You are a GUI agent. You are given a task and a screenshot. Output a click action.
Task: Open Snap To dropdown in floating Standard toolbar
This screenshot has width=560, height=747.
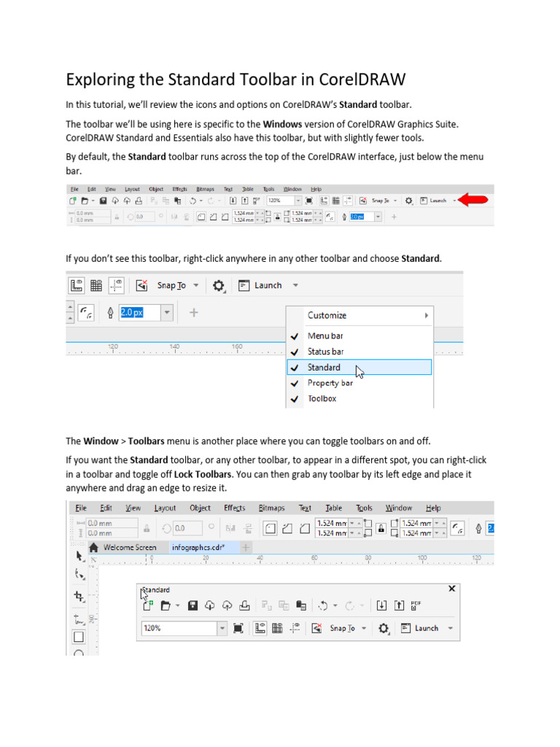point(364,628)
